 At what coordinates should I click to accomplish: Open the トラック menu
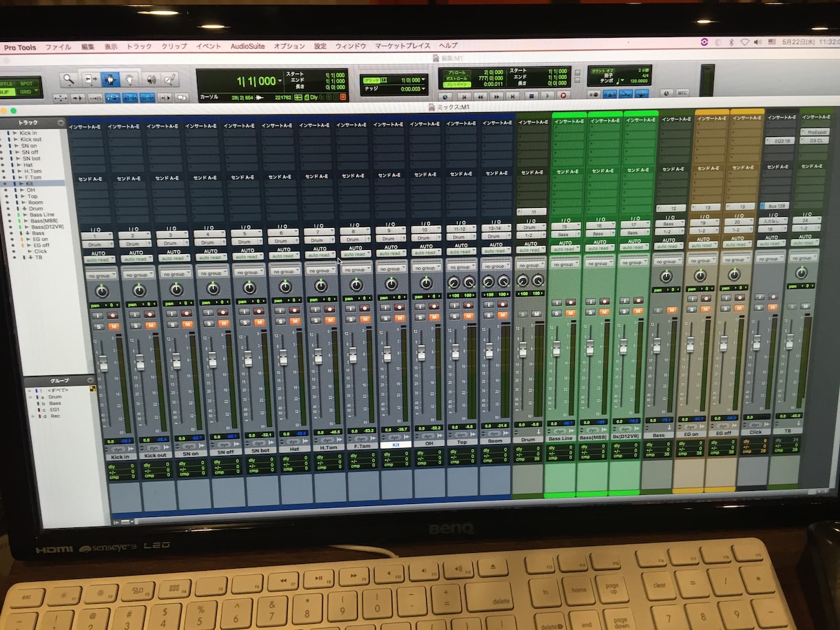click(139, 47)
